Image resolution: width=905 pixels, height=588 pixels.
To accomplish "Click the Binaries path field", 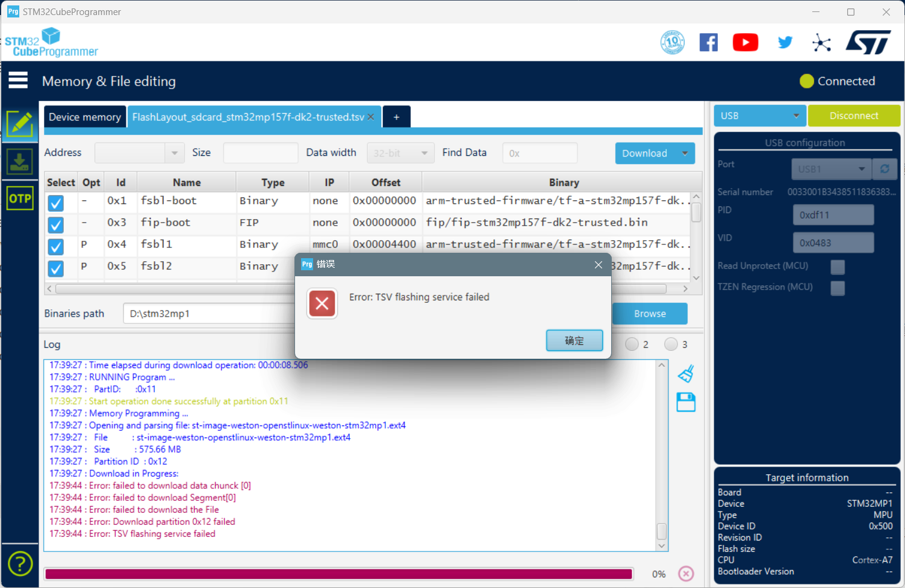I will (x=210, y=314).
